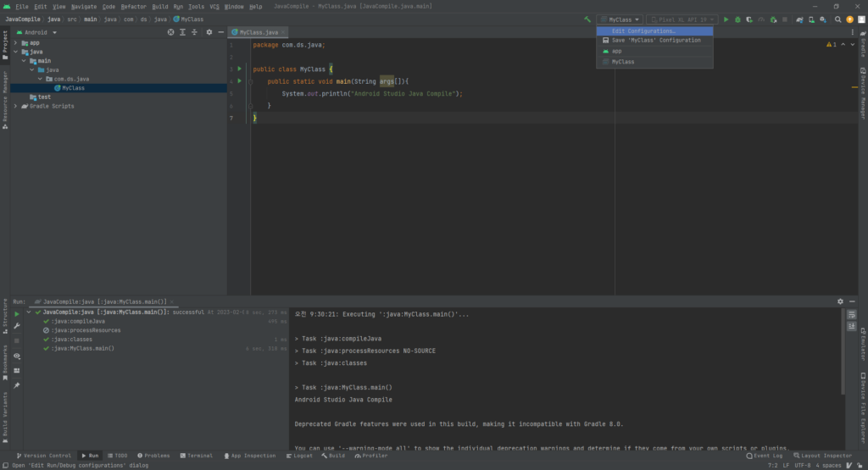Open Search Everywhere magnifier icon

838,19
